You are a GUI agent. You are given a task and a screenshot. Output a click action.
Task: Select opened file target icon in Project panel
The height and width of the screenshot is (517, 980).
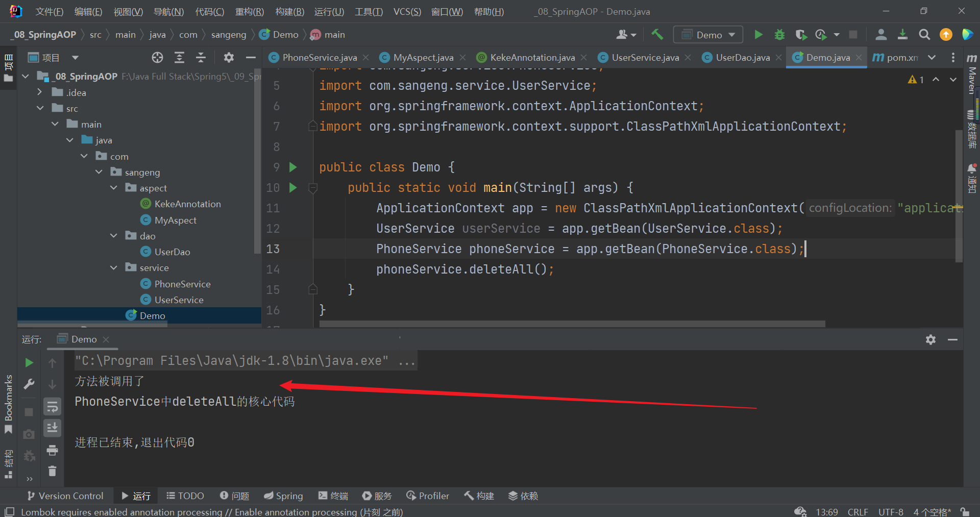(157, 58)
